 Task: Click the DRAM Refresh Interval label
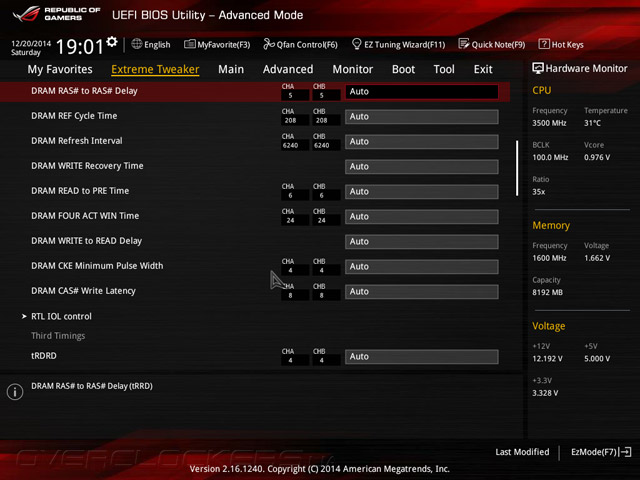[x=77, y=141]
